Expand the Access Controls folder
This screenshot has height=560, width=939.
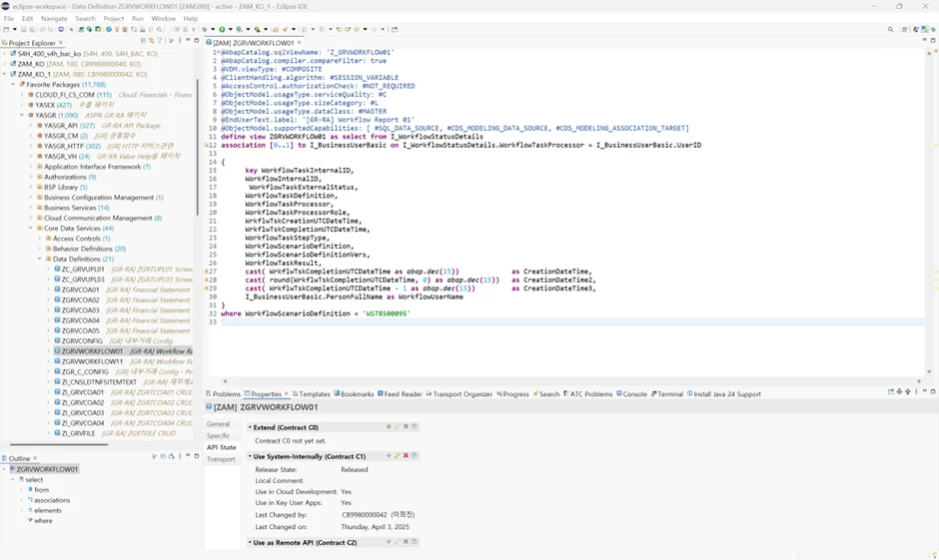(40, 239)
